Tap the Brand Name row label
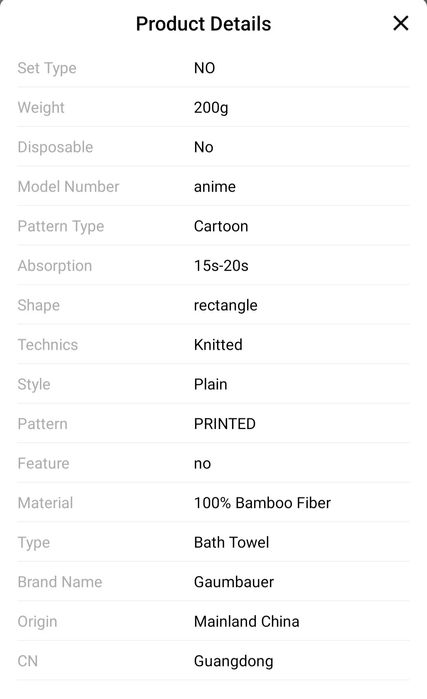 pyautogui.click(x=60, y=582)
